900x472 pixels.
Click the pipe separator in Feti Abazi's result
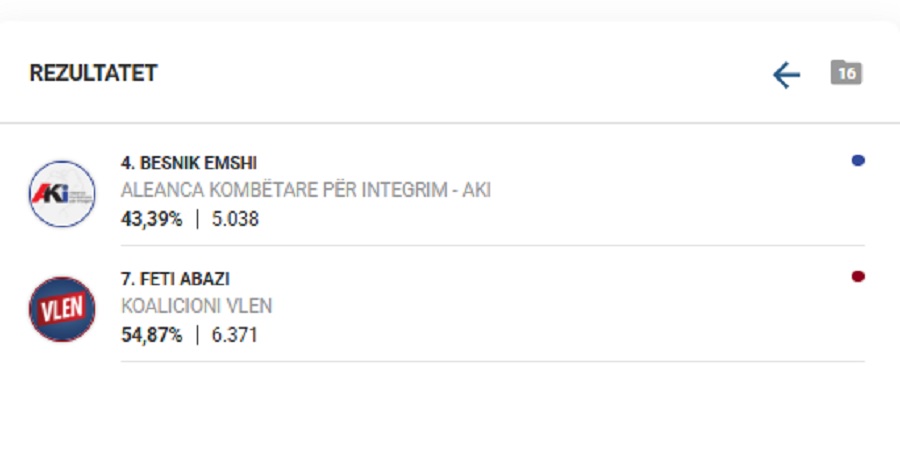[197, 335]
